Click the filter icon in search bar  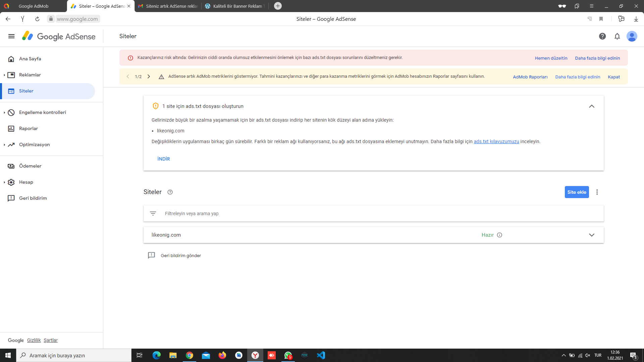coord(153,214)
